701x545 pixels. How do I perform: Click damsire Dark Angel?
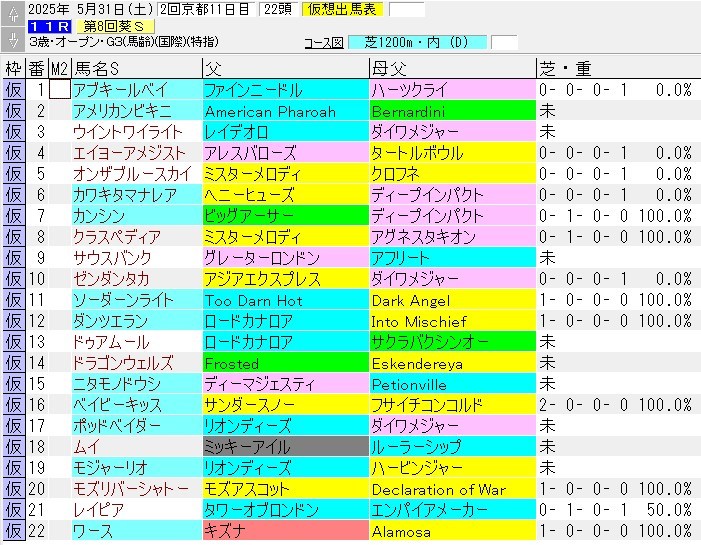pyautogui.click(x=453, y=300)
